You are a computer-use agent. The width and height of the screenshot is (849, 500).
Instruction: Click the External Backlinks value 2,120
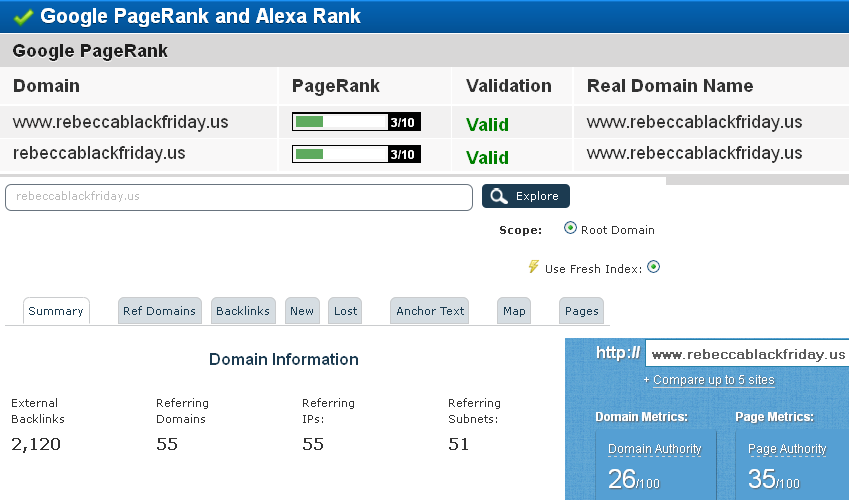pyautogui.click(x=36, y=444)
